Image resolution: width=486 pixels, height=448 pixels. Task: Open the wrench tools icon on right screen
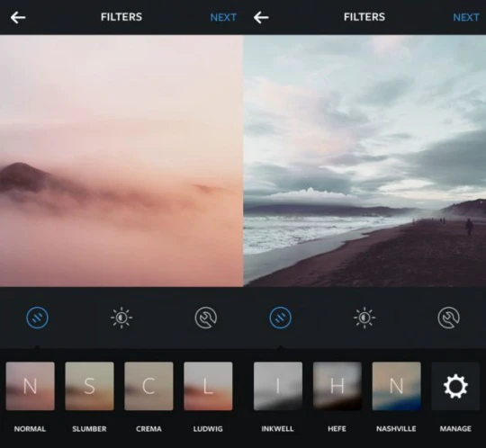coord(449,318)
